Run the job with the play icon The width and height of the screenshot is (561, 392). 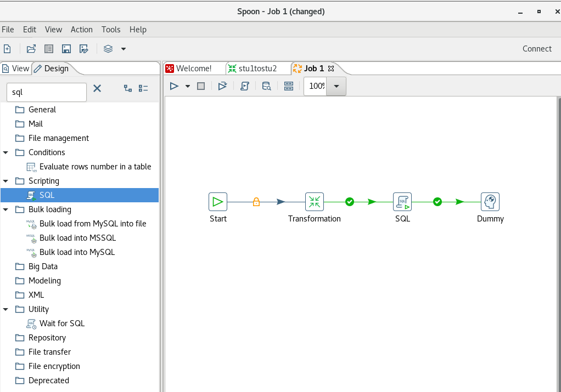point(174,86)
